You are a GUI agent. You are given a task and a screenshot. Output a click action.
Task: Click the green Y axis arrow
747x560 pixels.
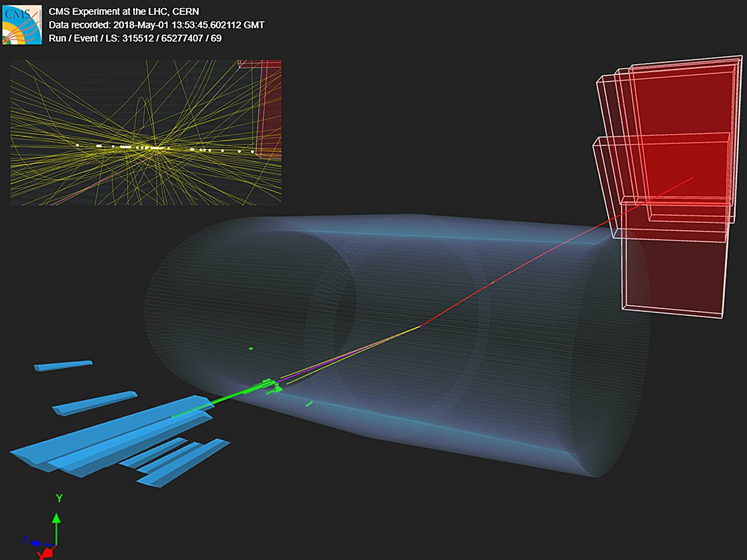56,526
